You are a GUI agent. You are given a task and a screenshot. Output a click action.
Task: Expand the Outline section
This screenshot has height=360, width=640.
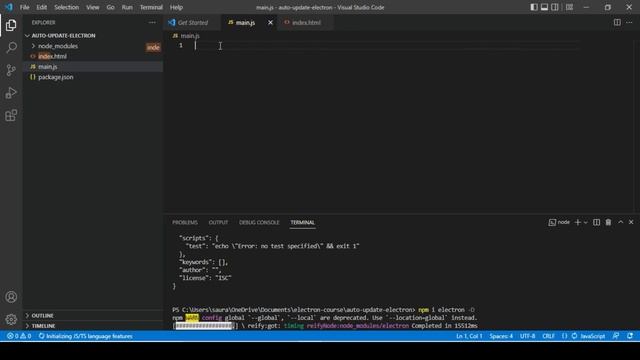[93, 316]
